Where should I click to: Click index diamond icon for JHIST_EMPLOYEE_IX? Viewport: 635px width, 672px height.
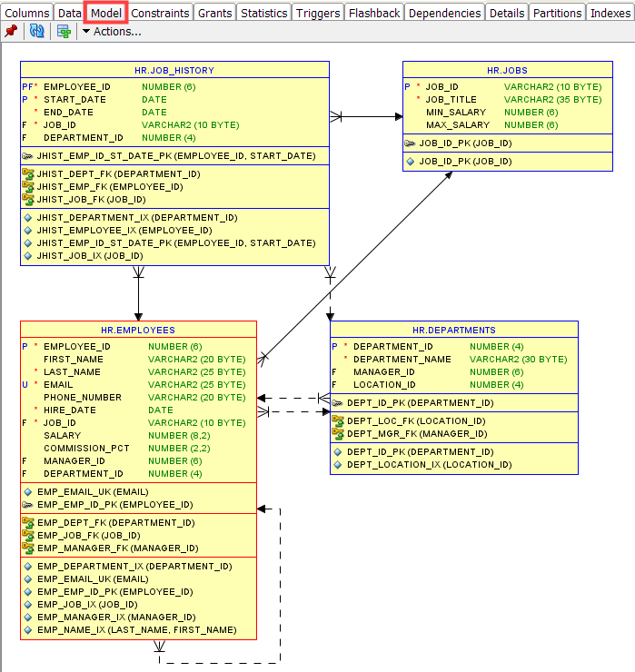[x=28, y=231]
